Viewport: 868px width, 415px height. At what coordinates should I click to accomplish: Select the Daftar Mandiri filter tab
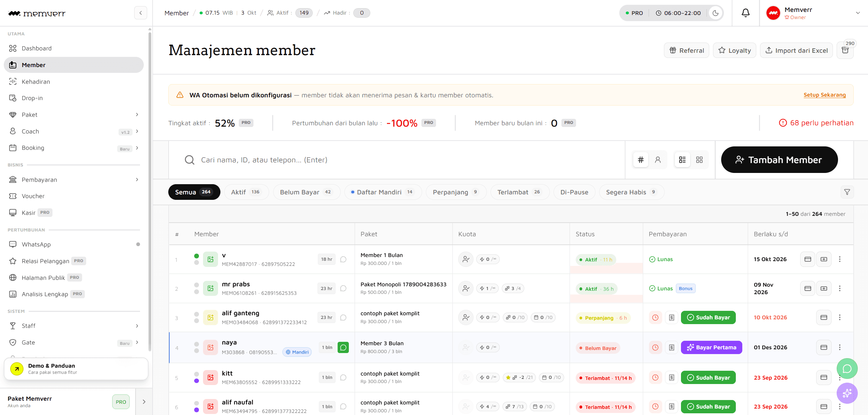click(x=383, y=192)
